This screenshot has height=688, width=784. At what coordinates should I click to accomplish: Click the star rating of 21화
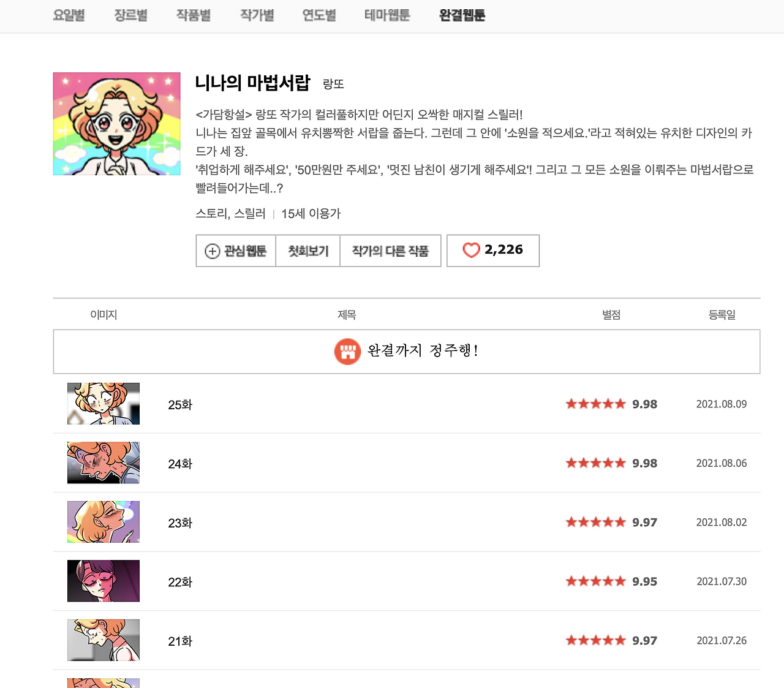pos(595,640)
